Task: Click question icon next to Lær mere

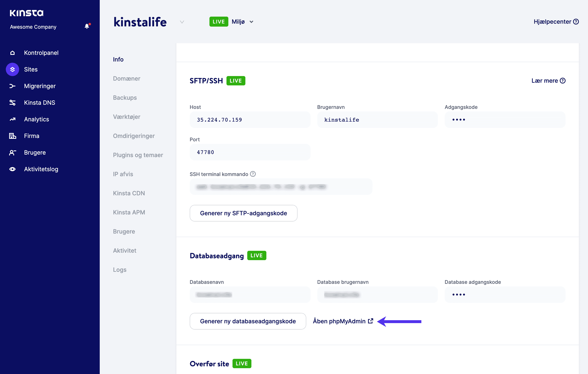Action: click(x=563, y=81)
